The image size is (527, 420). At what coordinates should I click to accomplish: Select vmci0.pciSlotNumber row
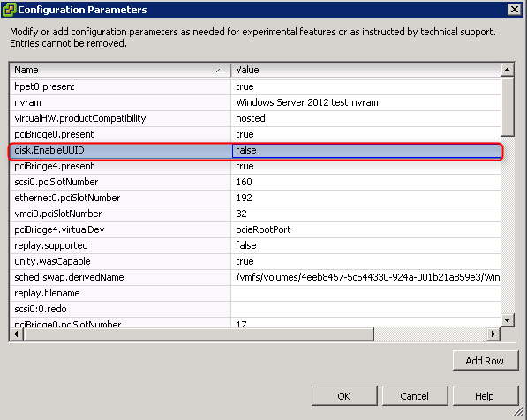(120, 214)
